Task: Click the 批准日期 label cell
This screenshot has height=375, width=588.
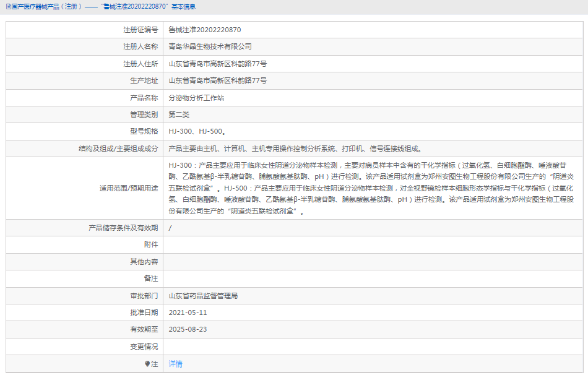Action: click(85, 312)
